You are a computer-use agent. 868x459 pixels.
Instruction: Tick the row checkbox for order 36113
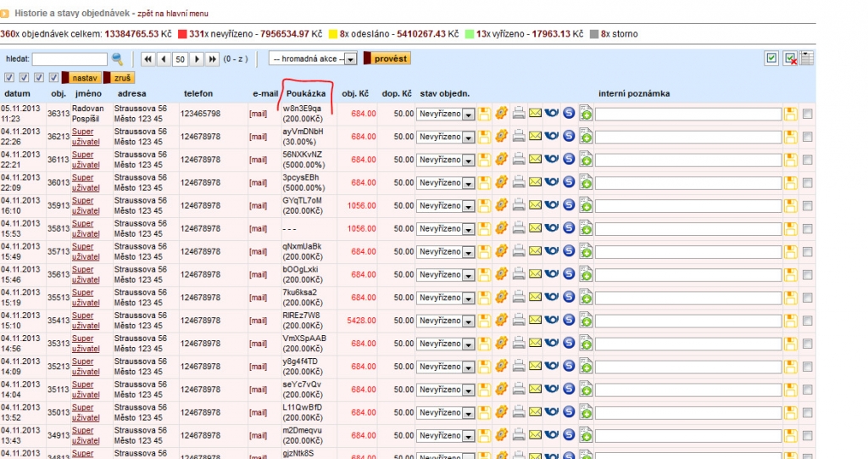pyautogui.click(x=808, y=160)
